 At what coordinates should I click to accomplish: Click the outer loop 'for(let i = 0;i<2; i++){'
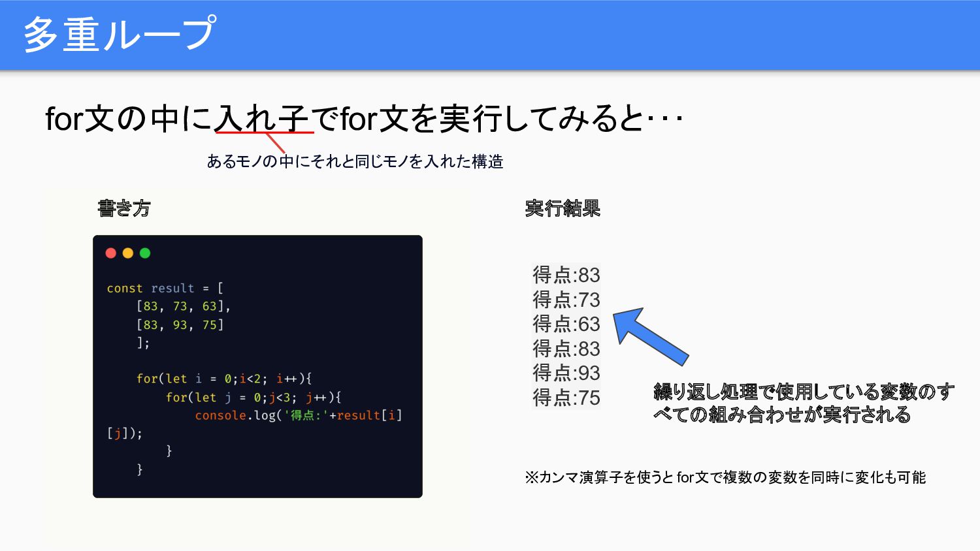pyautogui.click(x=224, y=379)
